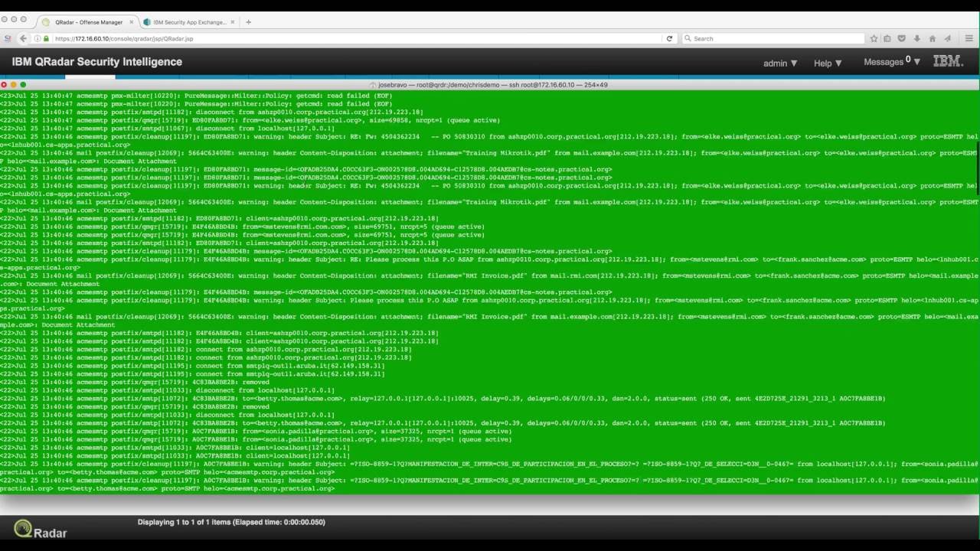Viewport: 980px width, 551px height.
Task: Open the bookmarks library clipboard icon
Action: pyautogui.click(x=888, y=38)
